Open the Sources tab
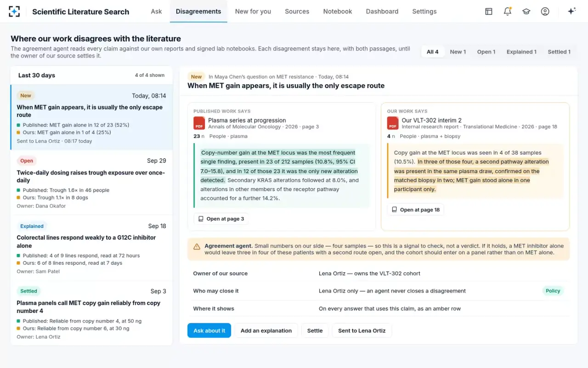Screen dimensions: 588x368 tap(297, 11)
